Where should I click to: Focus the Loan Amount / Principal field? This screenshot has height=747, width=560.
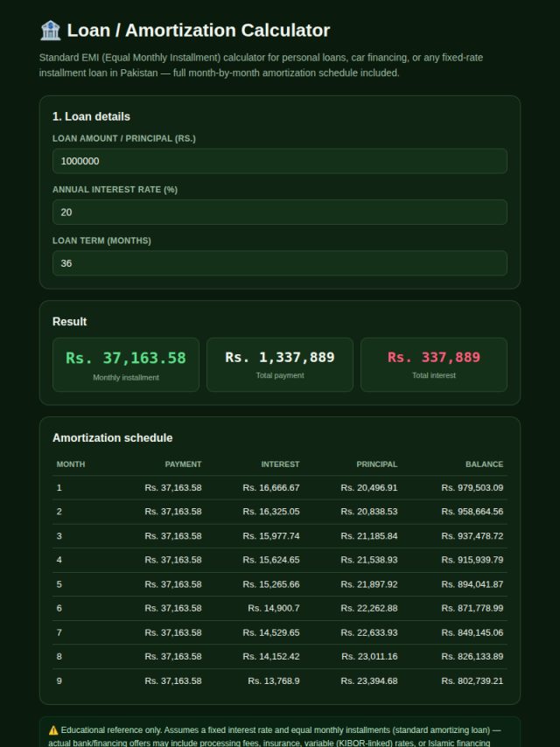pyautogui.click(x=280, y=161)
